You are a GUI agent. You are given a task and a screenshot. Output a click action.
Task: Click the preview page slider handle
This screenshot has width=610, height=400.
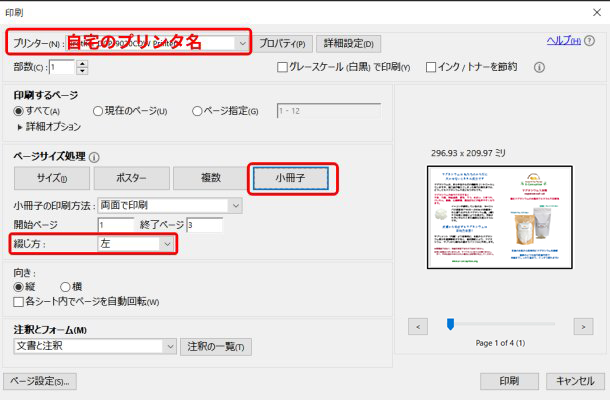pos(450,324)
